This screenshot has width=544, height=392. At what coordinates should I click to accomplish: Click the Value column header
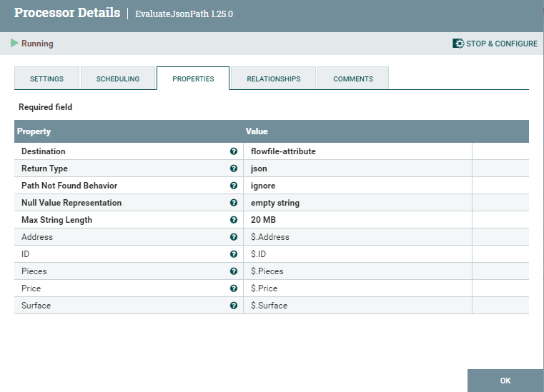tap(257, 131)
